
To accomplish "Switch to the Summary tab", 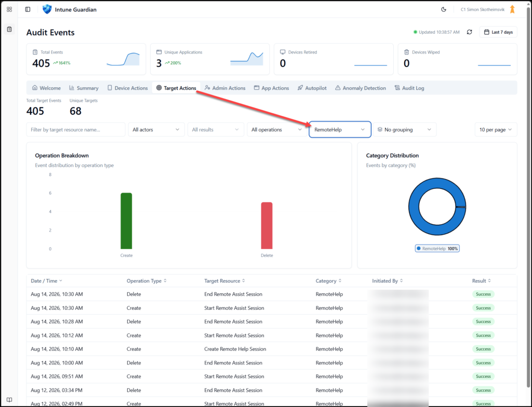I will (x=84, y=88).
